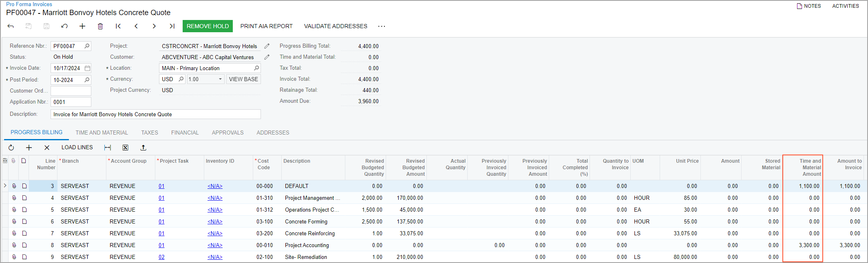Select Site- Remediation description cell
The height and width of the screenshot is (263, 868).
point(313,257)
